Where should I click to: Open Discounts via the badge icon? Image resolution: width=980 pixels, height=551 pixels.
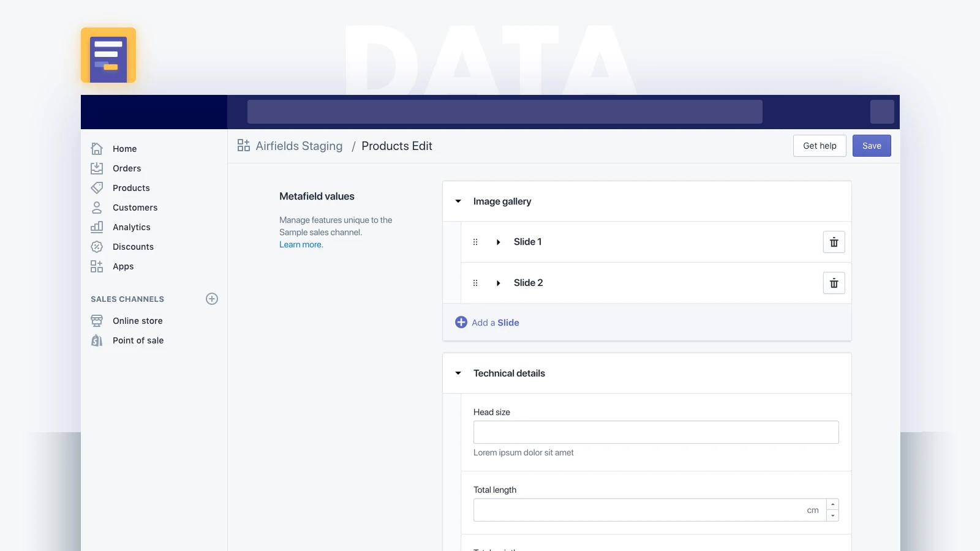pos(97,247)
